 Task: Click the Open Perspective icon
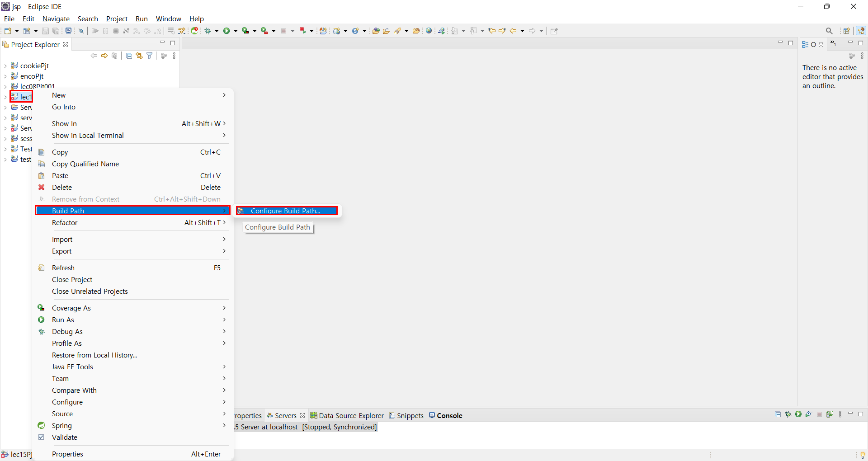(x=846, y=31)
